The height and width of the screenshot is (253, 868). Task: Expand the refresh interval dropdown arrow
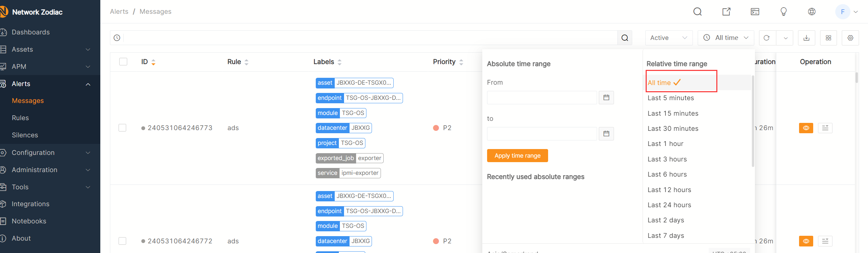pos(785,38)
